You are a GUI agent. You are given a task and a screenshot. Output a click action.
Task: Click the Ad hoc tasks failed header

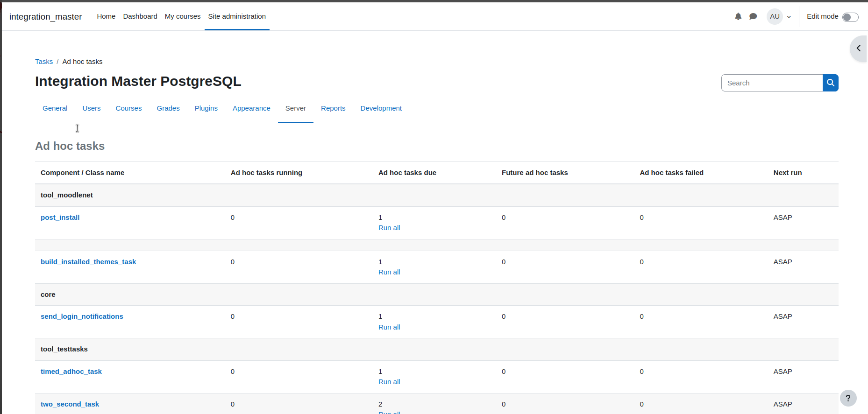[x=671, y=173]
